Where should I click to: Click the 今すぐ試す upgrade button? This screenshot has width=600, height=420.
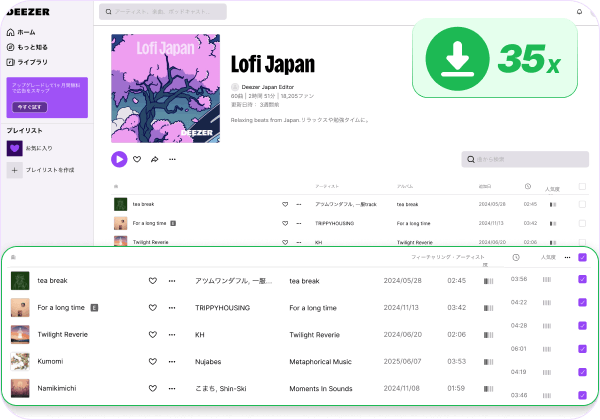pyautogui.click(x=29, y=107)
